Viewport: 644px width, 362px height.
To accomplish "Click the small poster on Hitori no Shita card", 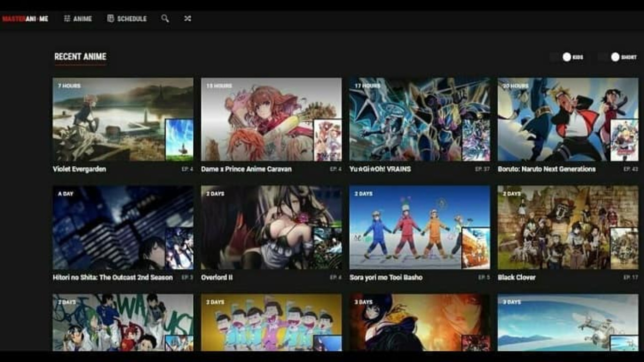I will (179, 248).
